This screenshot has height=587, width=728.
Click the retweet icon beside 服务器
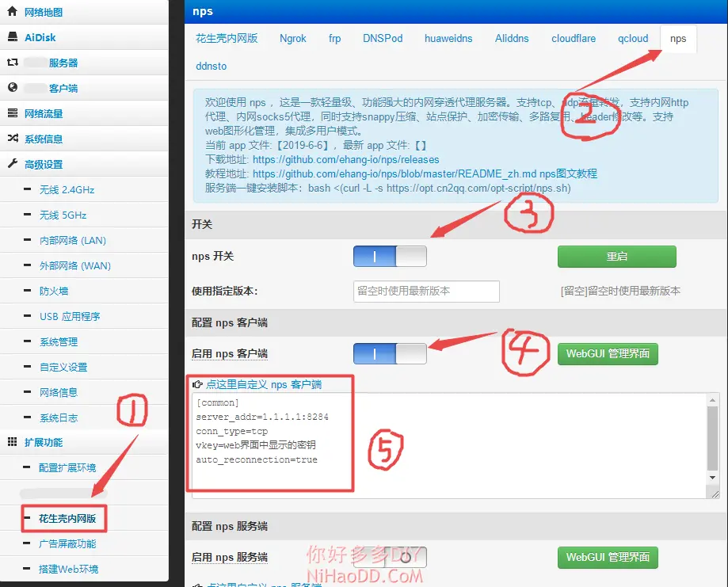(x=13, y=63)
